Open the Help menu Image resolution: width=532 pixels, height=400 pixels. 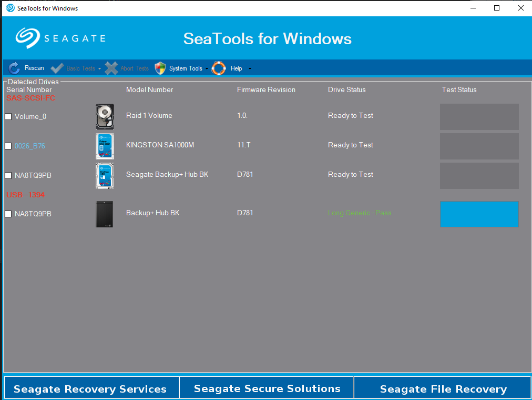tap(237, 68)
